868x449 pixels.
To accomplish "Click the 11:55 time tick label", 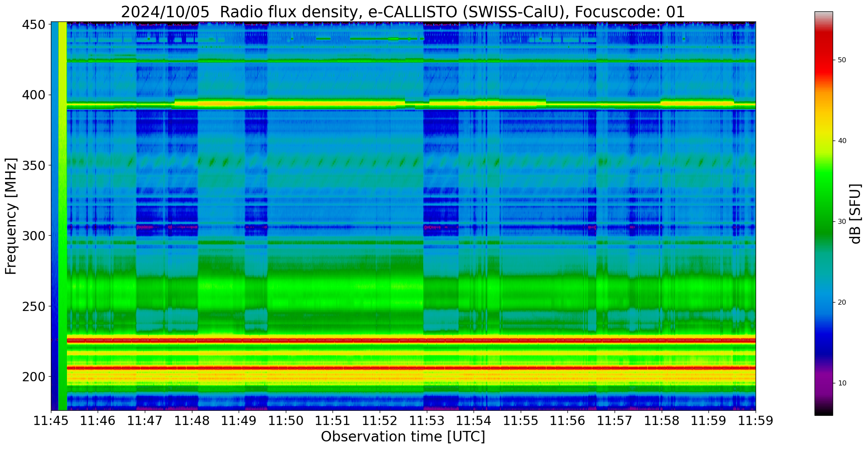I will coord(521,421).
